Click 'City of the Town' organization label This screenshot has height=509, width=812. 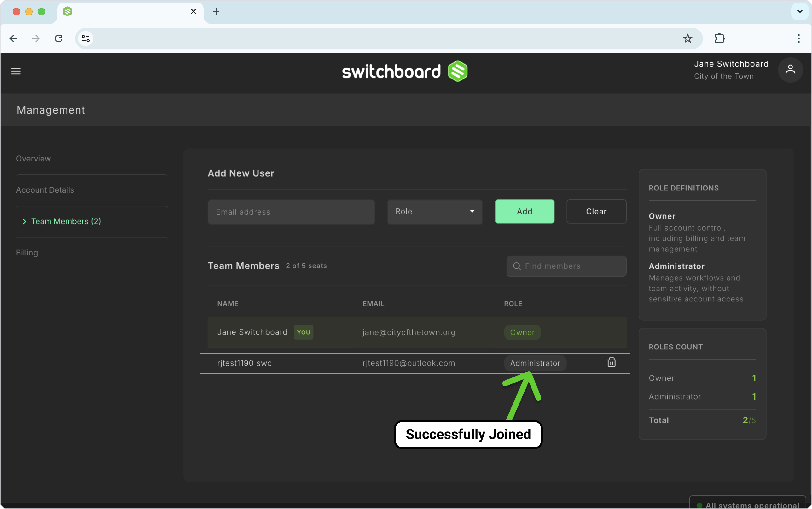point(723,76)
